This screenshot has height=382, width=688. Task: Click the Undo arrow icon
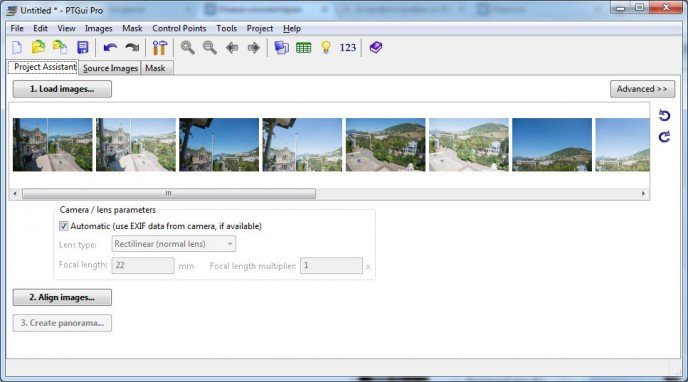[x=110, y=47]
